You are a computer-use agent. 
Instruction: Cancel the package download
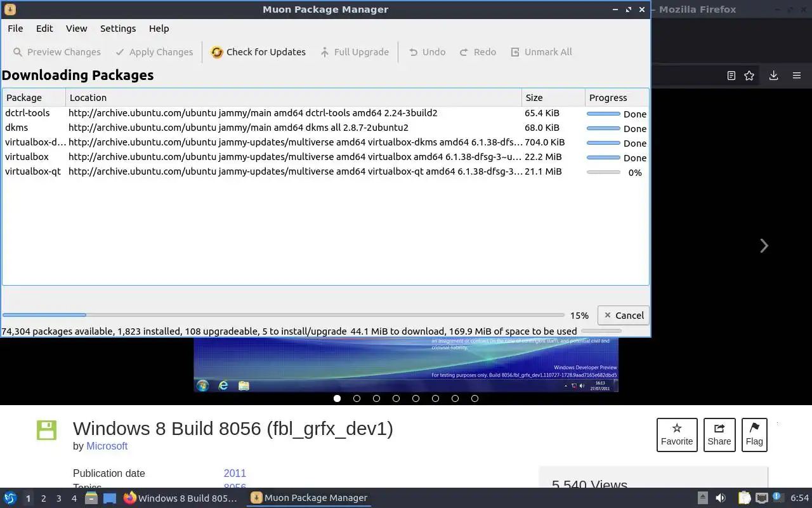(624, 315)
